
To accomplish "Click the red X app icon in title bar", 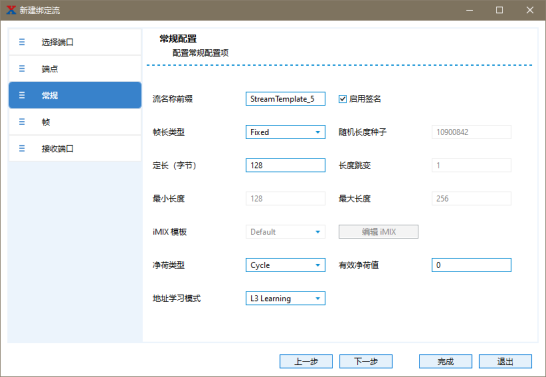I will pos(11,10).
